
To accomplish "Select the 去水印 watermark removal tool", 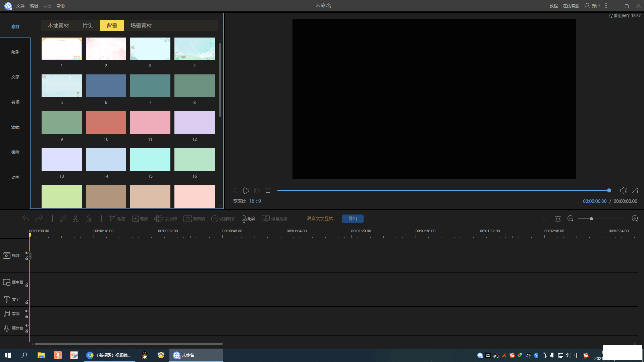I will pyautogui.click(x=166, y=219).
